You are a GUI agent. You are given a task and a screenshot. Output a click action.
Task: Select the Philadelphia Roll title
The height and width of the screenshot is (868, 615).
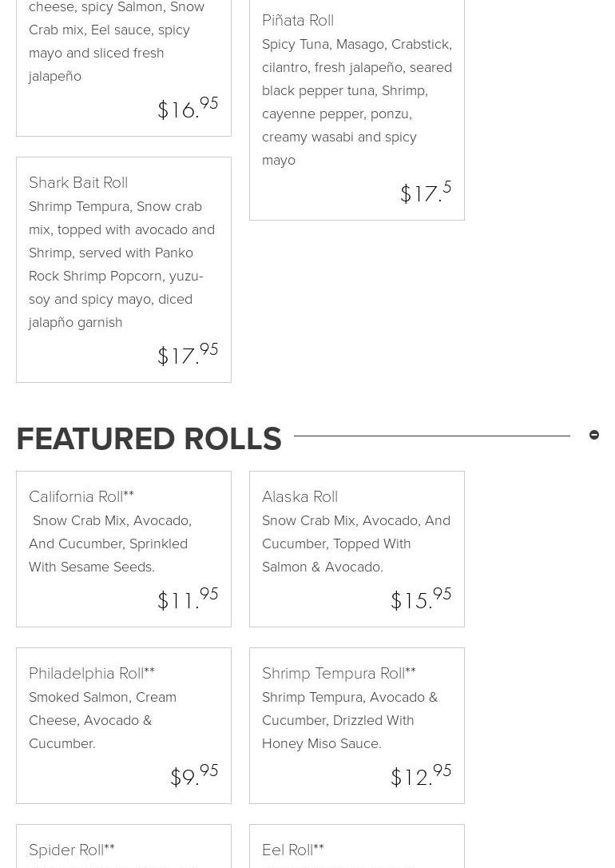(x=92, y=674)
